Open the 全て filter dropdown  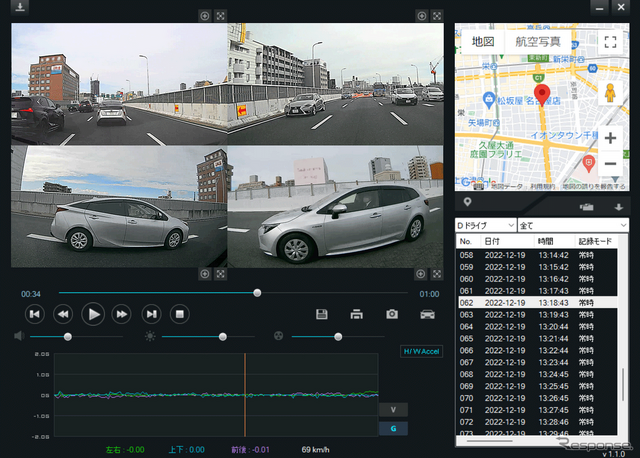pyautogui.click(x=573, y=225)
